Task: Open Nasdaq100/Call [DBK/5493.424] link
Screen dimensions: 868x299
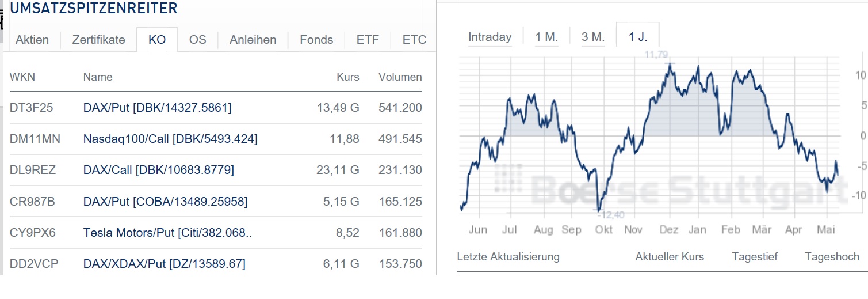Action: click(x=170, y=139)
